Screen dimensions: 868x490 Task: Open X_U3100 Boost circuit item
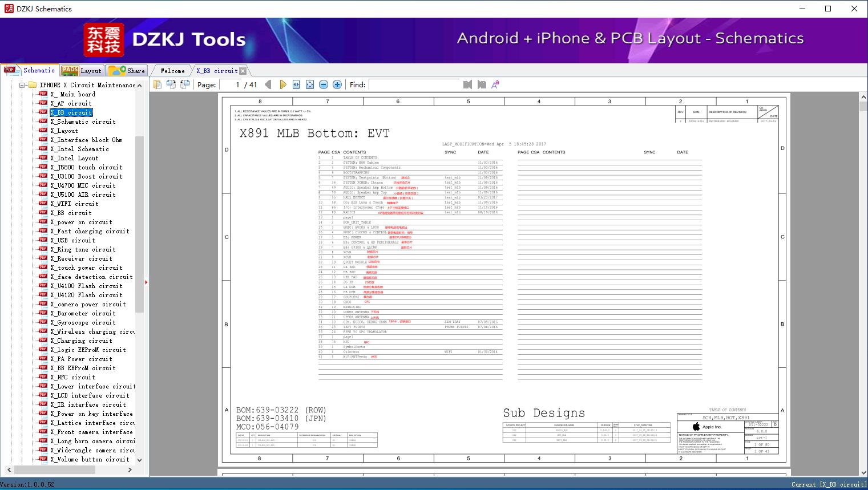[x=86, y=176]
